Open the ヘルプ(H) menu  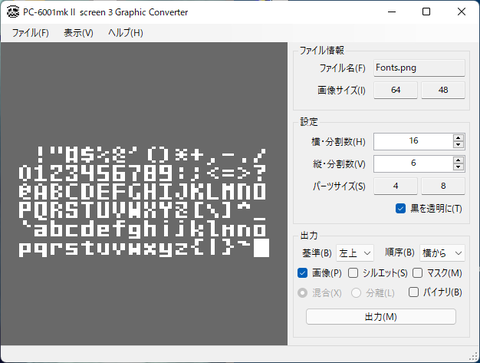point(126,33)
